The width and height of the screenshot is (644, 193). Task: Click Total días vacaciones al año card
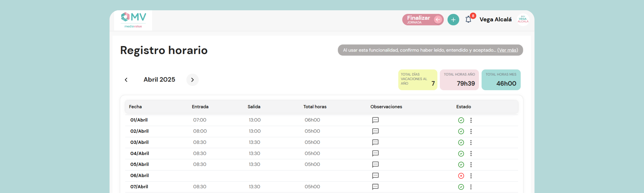tap(418, 80)
